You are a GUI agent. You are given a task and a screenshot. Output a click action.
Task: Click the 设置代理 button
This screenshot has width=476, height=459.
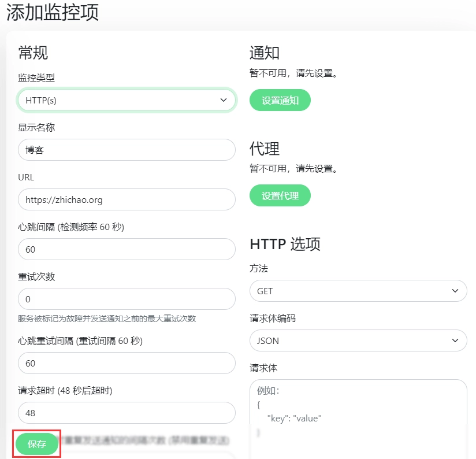[280, 195]
